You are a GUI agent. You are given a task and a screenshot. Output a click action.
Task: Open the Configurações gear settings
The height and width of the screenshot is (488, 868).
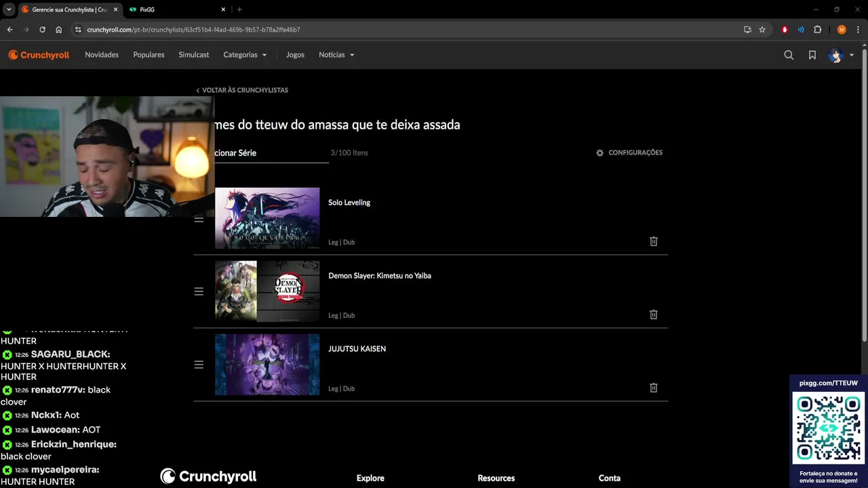[x=629, y=152]
